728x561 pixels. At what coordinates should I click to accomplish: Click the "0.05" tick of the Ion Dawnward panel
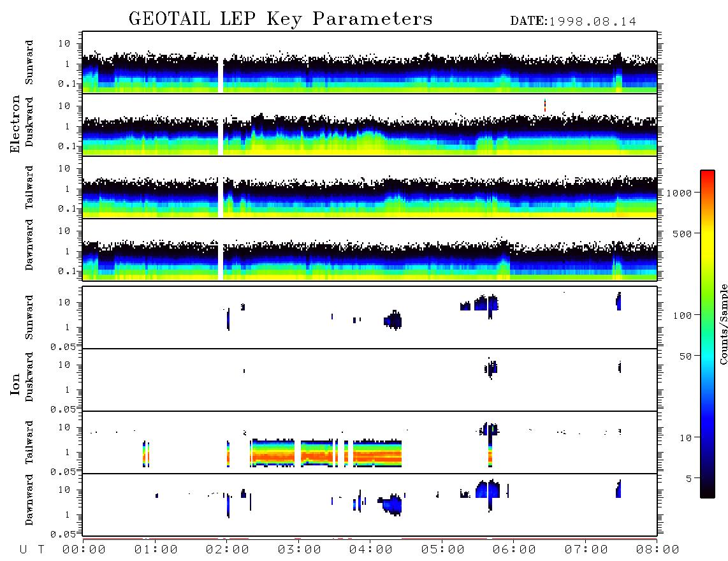[63, 534]
